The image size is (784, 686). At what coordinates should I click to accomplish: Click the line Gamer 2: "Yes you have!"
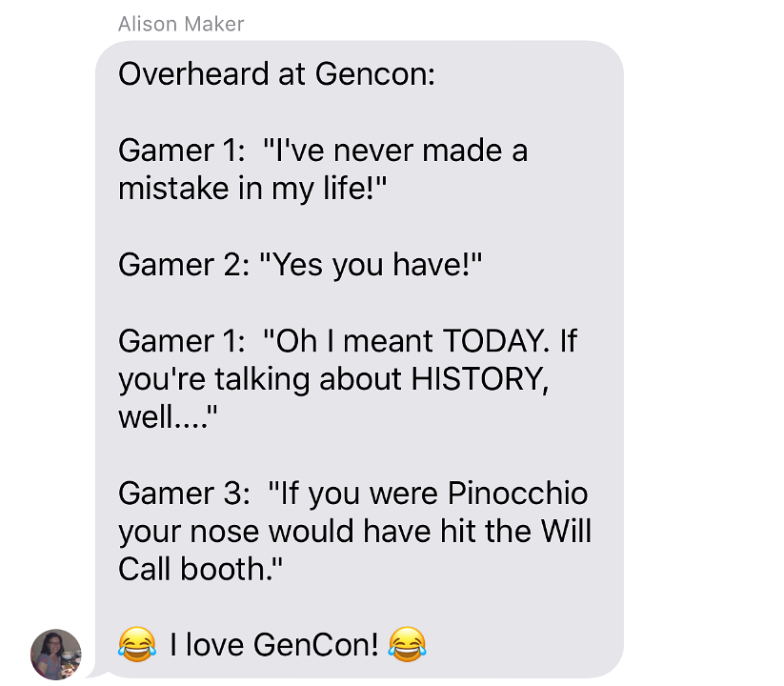coord(300,265)
